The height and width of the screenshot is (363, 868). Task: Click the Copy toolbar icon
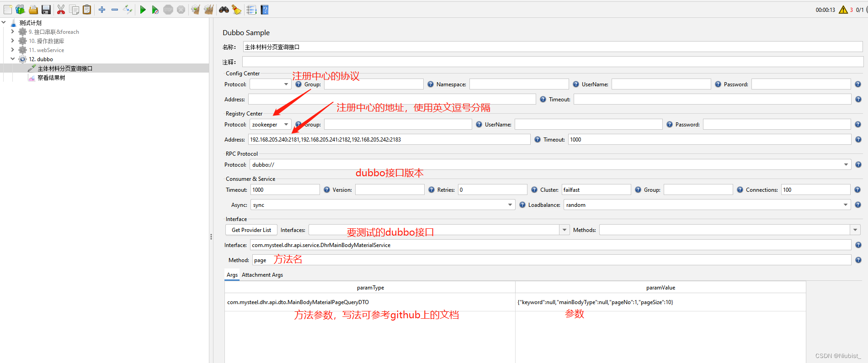click(x=74, y=10)
